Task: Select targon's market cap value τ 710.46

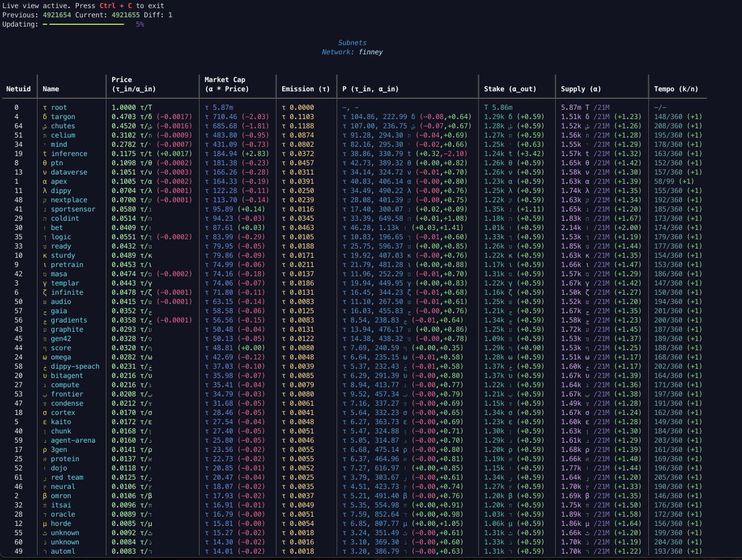Action: coord(221,117)
